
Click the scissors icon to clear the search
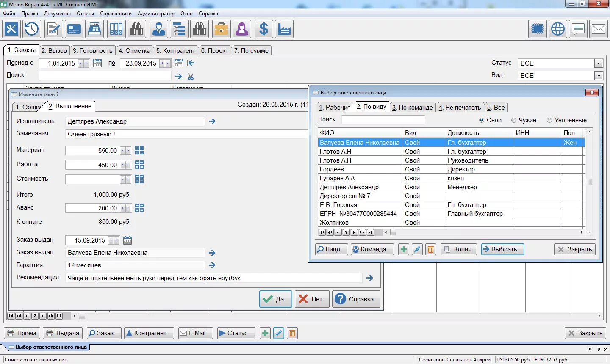(x=191, y=77)
